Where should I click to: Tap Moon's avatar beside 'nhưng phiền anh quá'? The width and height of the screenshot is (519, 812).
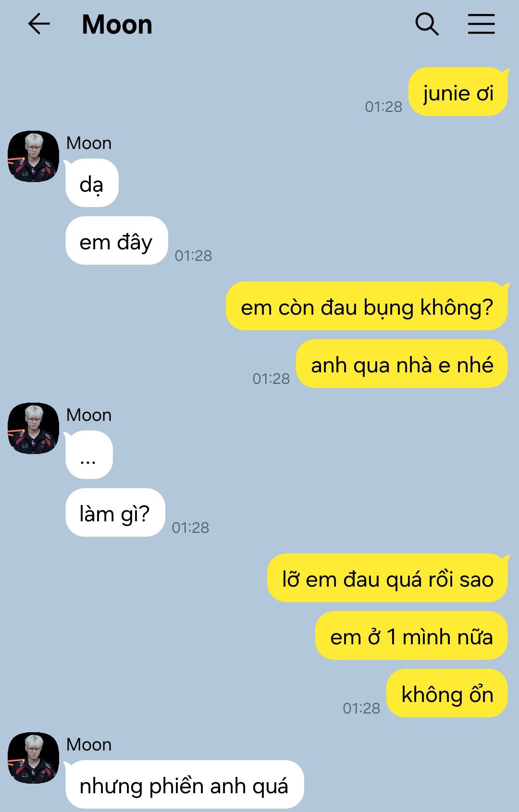33,758
